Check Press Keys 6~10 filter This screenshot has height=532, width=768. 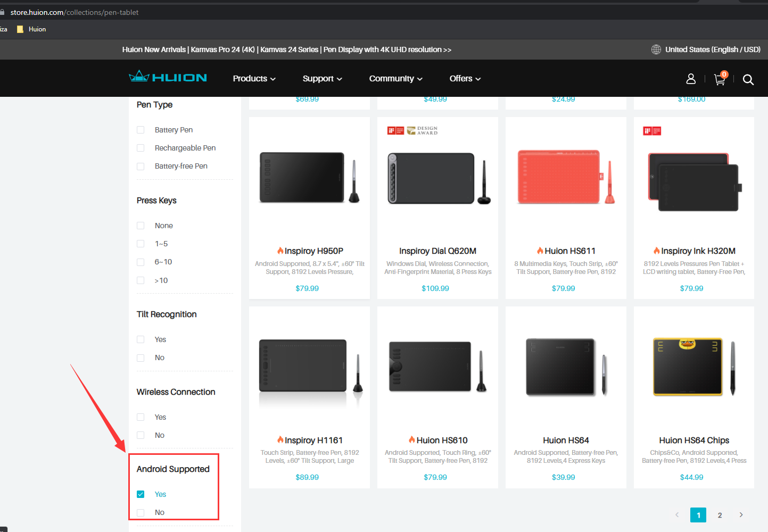pyautogui.click(x=141, y=262)
